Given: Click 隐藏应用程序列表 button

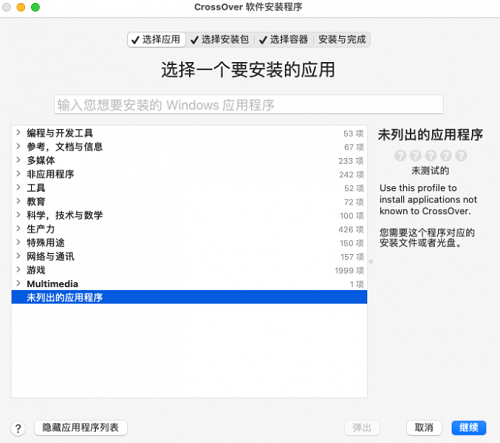Looking at the screenshot, I should pyautogui.click(x=81, y=428).
